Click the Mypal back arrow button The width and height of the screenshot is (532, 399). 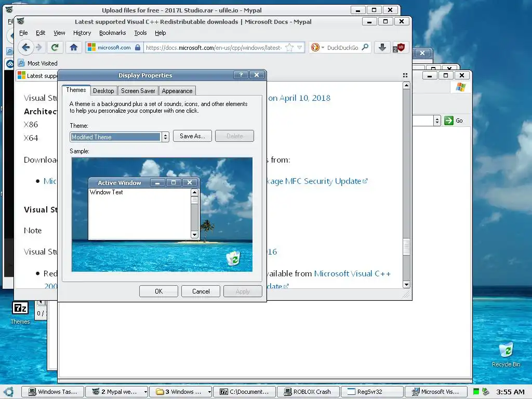click(25, 47)
